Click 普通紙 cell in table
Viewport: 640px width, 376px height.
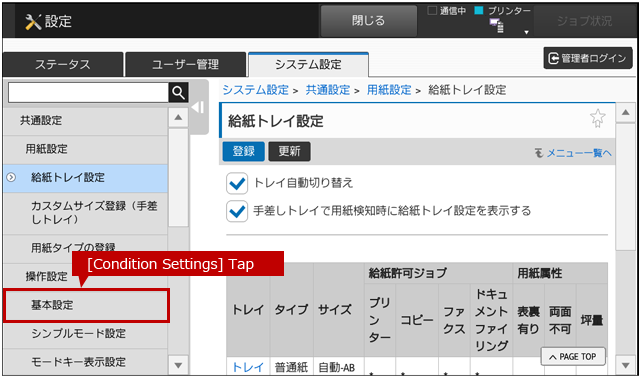(291, 367)
